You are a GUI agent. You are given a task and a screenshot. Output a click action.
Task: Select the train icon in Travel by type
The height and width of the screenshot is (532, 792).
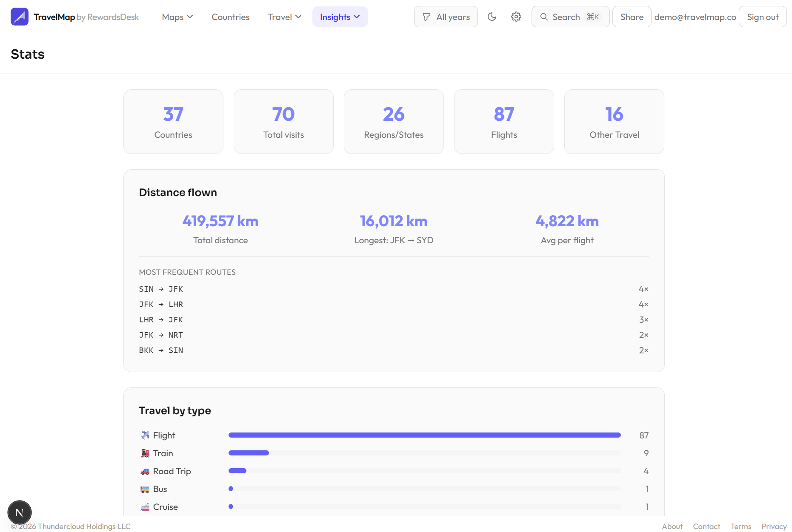pos(145,453)
